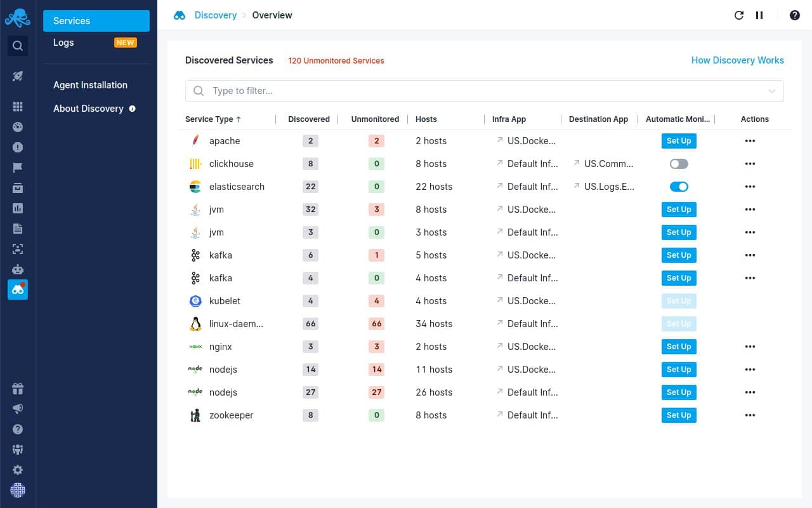Open Logs in the side menu

point(96,43)
